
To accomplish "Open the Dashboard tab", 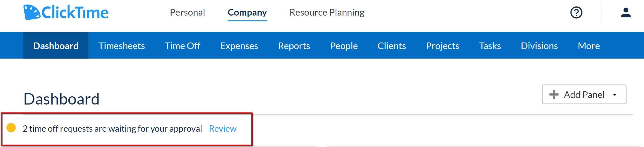I will 56,46.
